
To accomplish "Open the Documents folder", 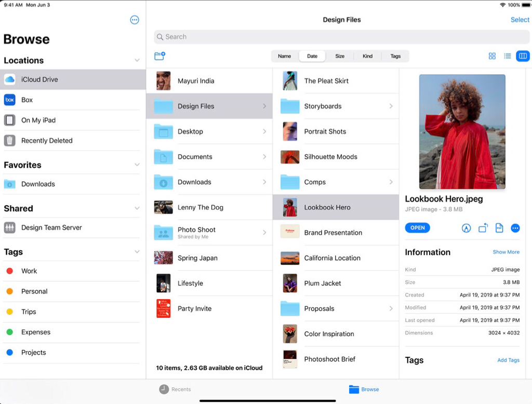I will [x=209, y=157].
